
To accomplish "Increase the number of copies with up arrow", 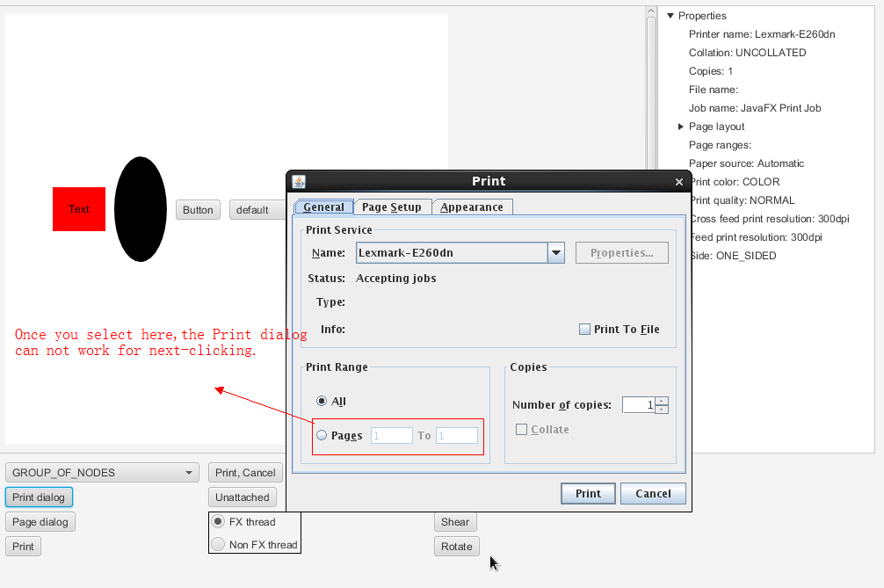I will (x=662, y=401).
